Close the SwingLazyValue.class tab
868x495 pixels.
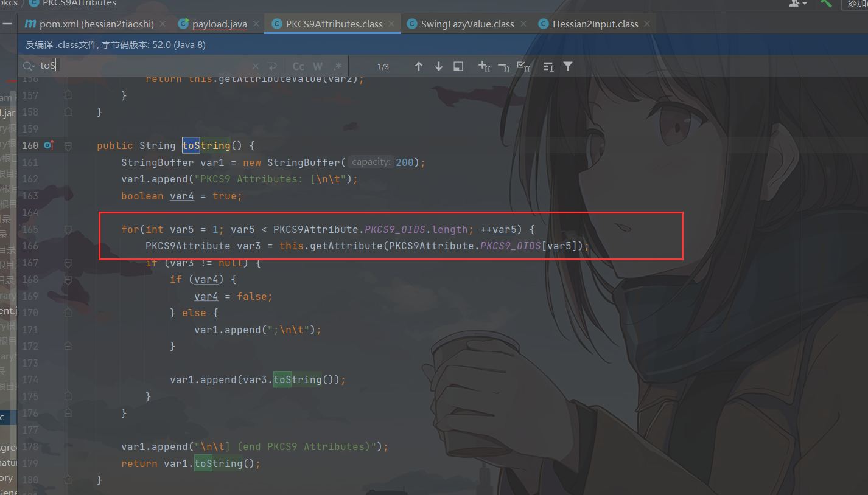pos(524,24)
